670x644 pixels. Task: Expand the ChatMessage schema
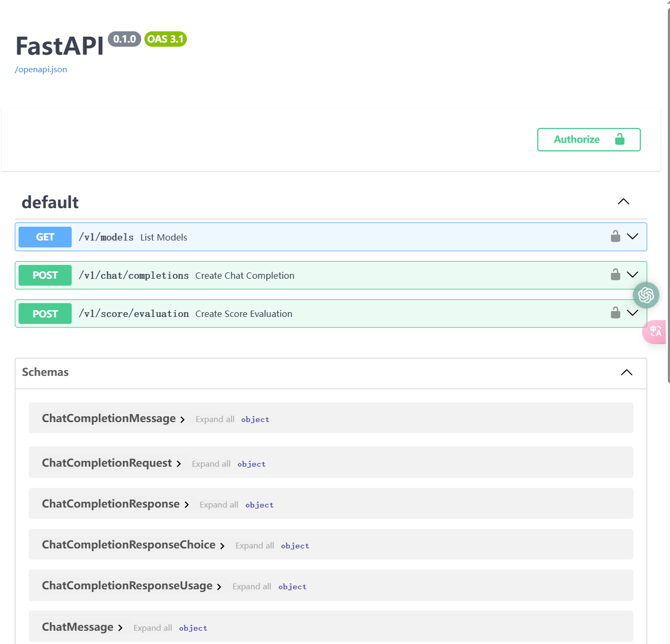[x=120, y=628]
